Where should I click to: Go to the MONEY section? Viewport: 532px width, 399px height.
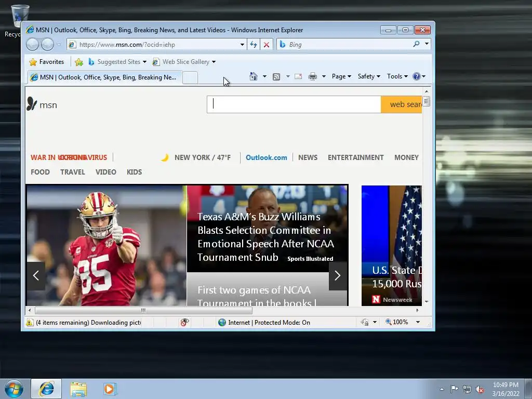[406, 157]
